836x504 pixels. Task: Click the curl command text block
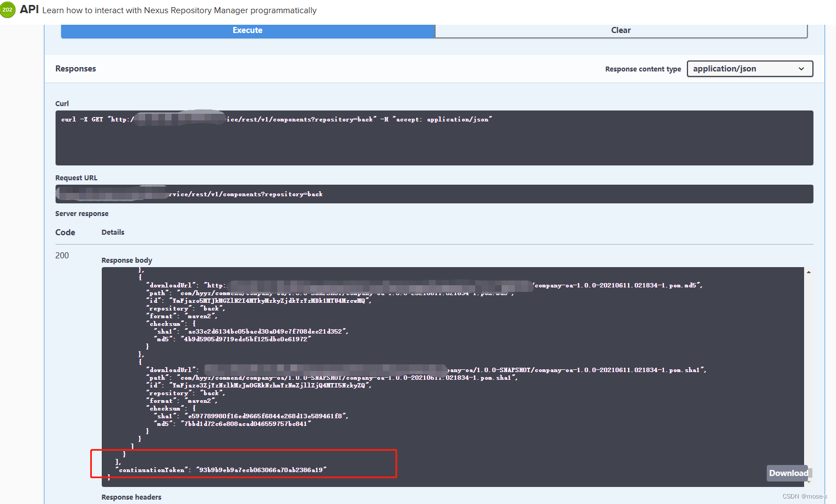tap(434, 137)
